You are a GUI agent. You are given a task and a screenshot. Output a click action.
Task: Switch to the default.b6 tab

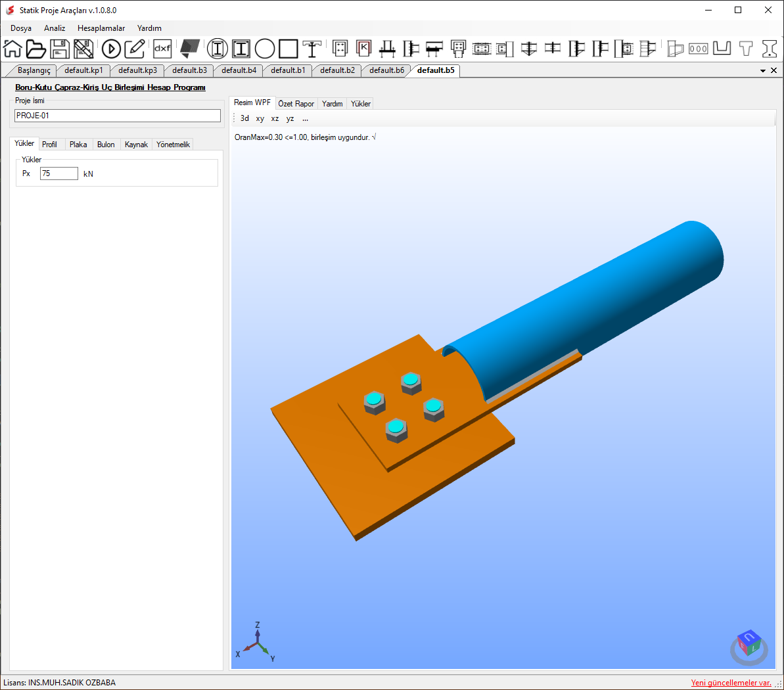[x=387, y=70]
